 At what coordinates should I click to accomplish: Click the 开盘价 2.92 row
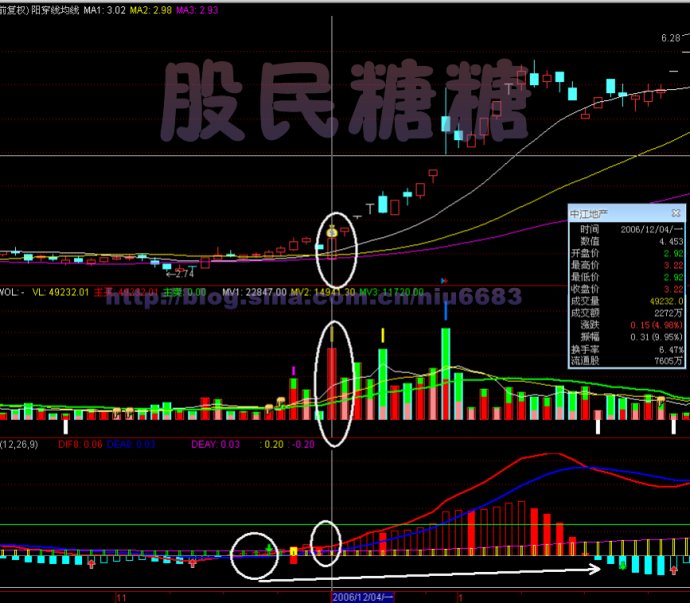pos(627,254)
